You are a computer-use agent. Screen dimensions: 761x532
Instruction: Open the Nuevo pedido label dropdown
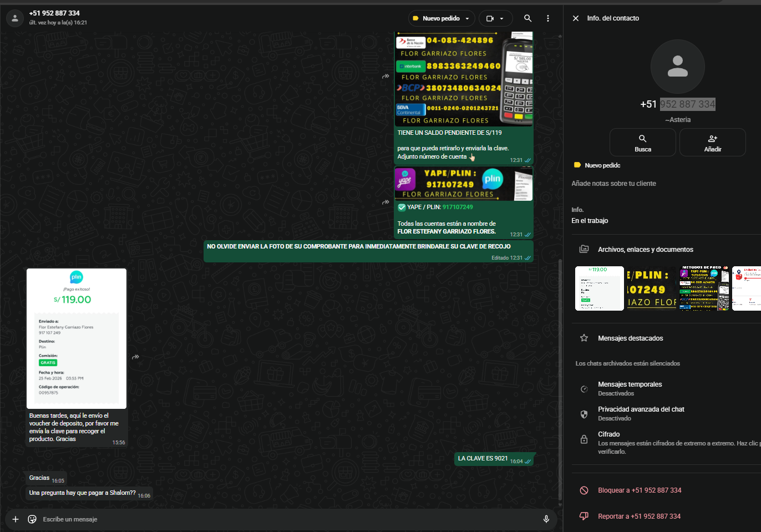tap(442, 18)
